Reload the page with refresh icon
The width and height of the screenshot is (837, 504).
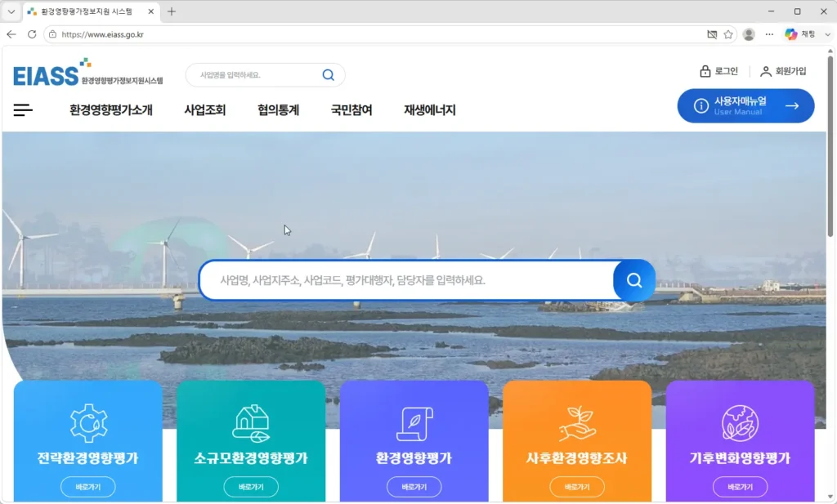click(32, 34)
